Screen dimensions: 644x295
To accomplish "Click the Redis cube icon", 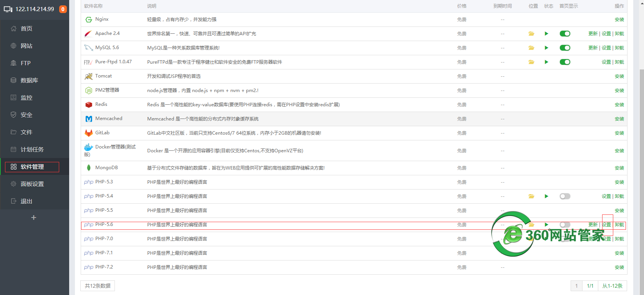I will pos(89,105).
